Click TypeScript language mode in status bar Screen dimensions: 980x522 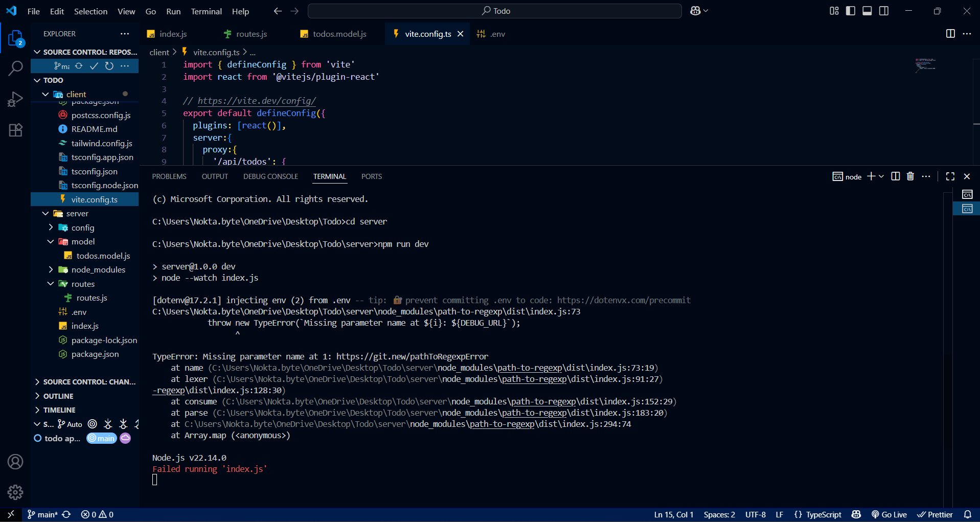point(824,514)
